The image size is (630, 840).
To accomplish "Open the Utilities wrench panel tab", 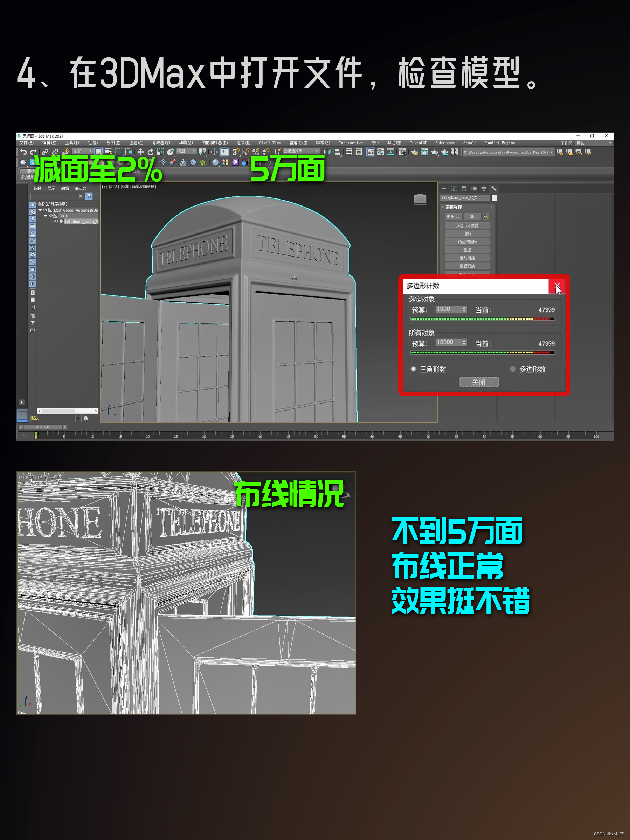I will [x=495, y=189].
